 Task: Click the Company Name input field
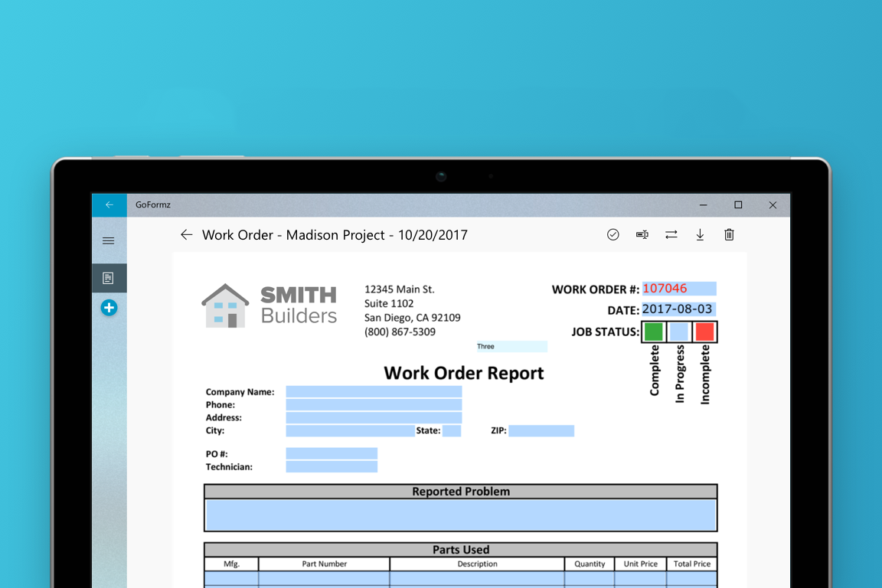pos(374,391)
